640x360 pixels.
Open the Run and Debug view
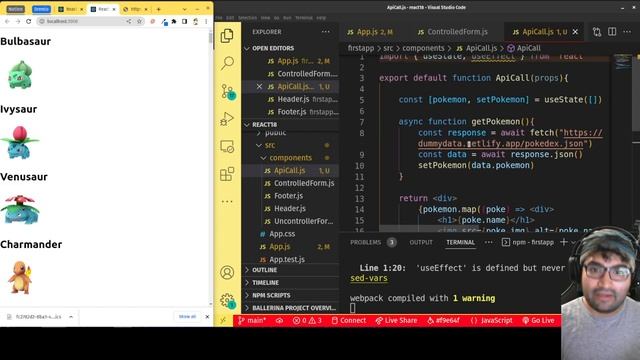[227, 119]
